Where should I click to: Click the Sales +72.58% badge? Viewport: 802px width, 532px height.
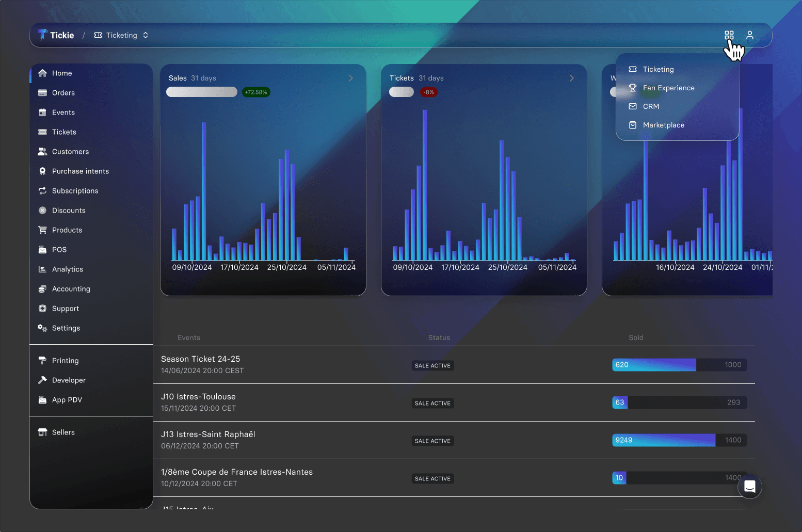click(256, 92)
